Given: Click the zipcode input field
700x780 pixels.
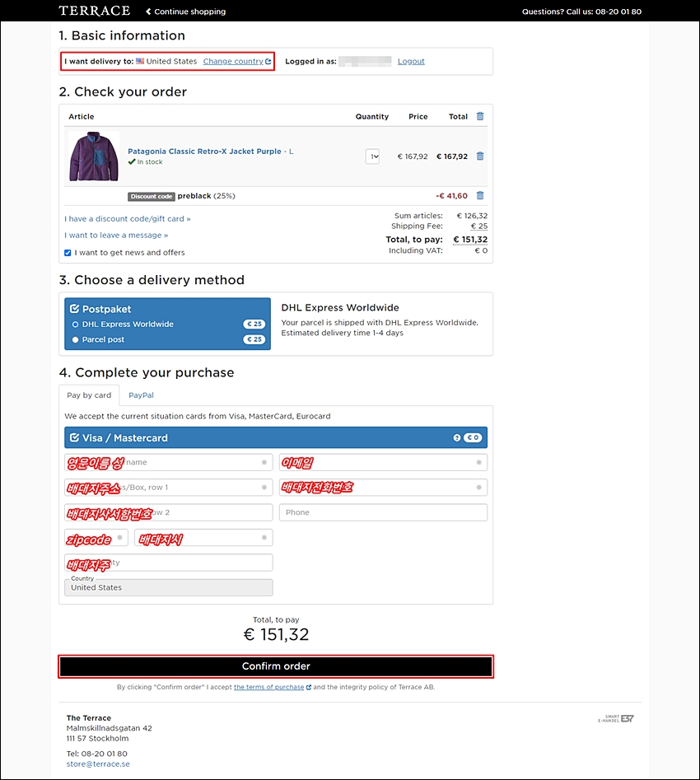Looking at the screenshot, I should 96,537.
